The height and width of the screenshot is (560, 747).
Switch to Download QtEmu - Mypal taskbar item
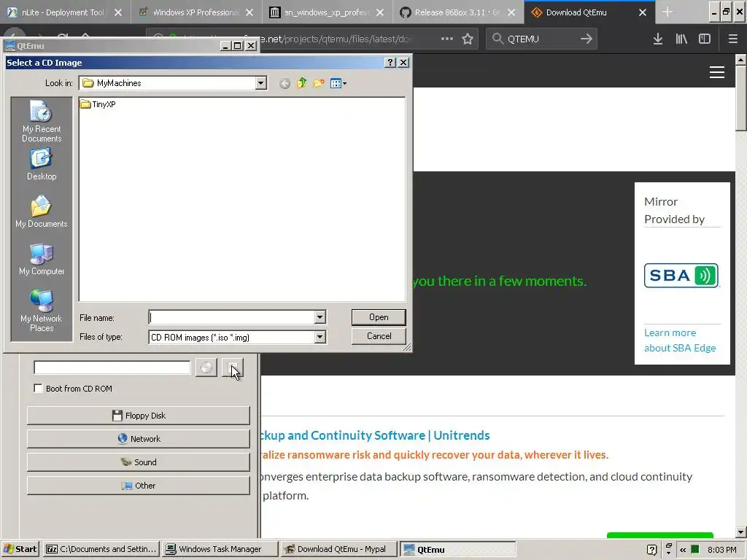click(338, 549)
